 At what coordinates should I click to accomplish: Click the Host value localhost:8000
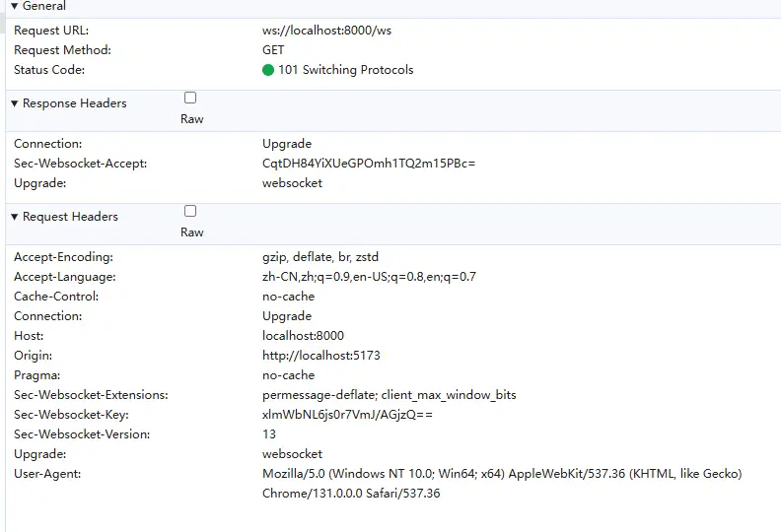pyautogui.click(x=303, y=336)
